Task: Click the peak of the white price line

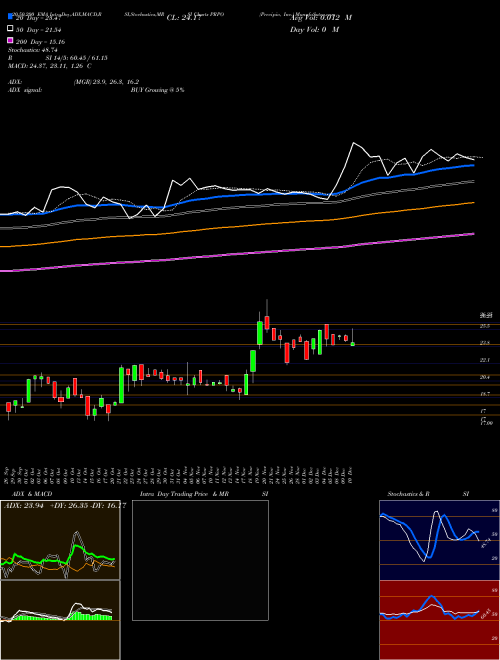Action: (354, 144)
